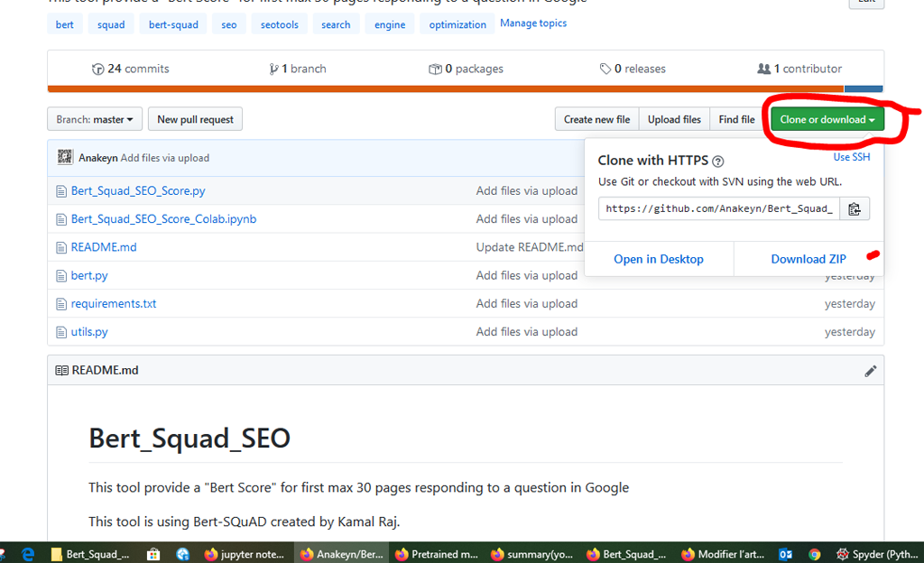The height and width of the screenshot is (563, 924).
Task: Open Outlook from the taskbar
Action: pos(785,554)
